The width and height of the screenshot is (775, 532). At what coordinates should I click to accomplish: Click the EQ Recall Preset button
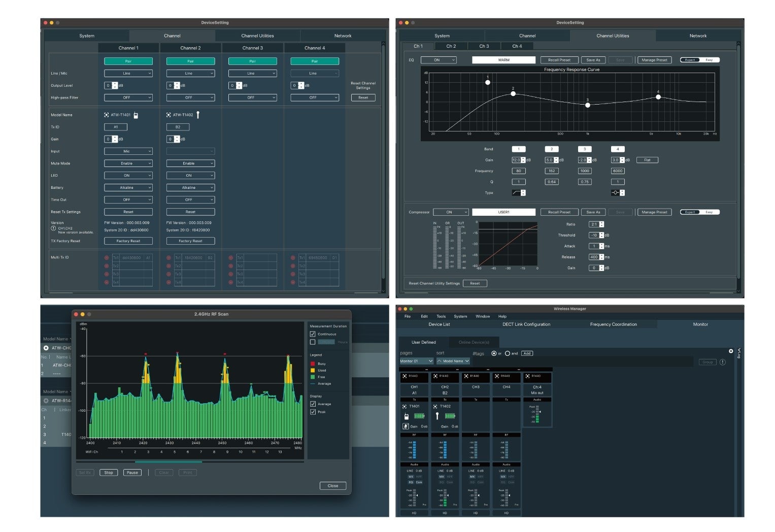pos(559,60)
